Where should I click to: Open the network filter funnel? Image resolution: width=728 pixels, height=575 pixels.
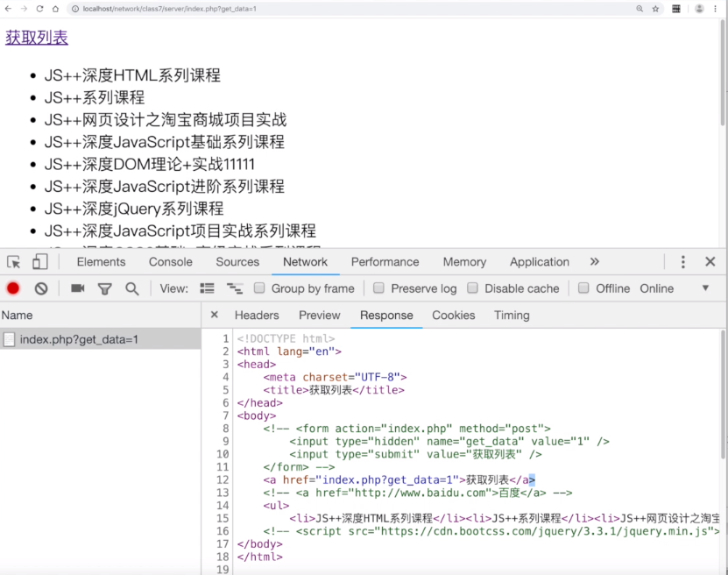click(x=104, y=289)
